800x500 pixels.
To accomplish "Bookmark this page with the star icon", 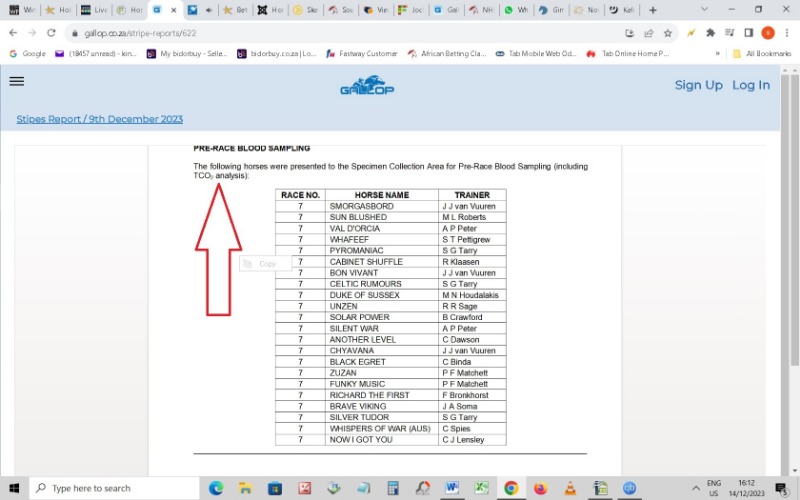I will pyautogui.click(x=668, y=32).
